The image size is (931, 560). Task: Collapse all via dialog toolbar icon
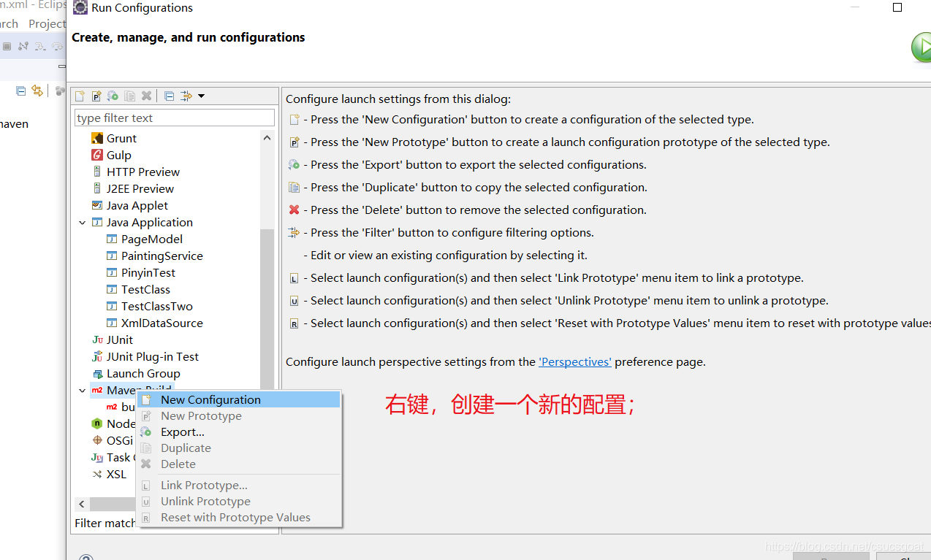click(x=169, y=96)
